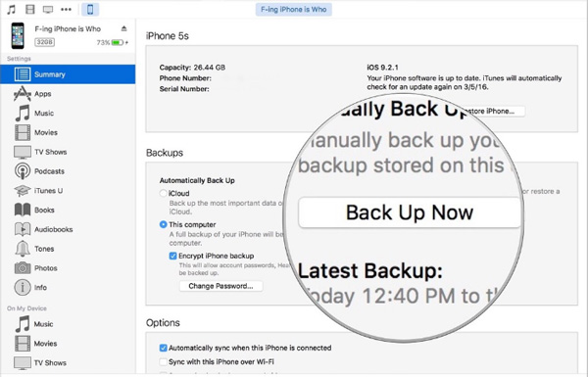The image size is (588, 377).
Task: Open TV Shows under On My Device
Action: 68,362
